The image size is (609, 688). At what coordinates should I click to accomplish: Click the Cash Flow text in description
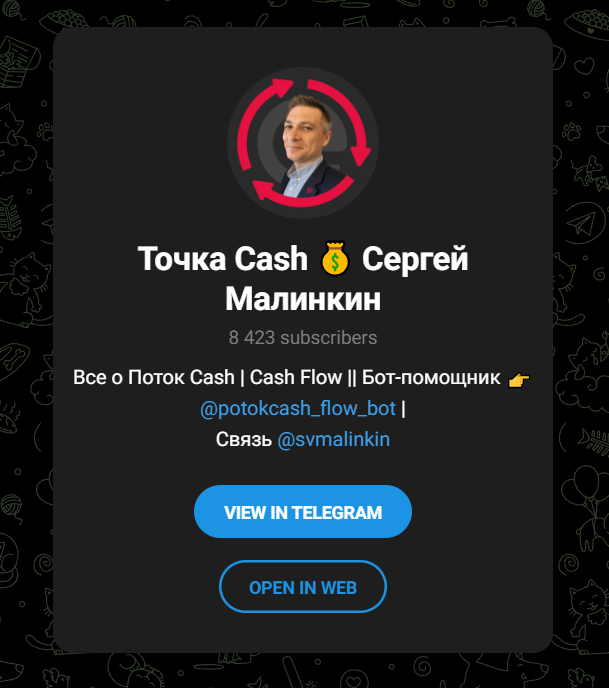click(x=296, y=377)
